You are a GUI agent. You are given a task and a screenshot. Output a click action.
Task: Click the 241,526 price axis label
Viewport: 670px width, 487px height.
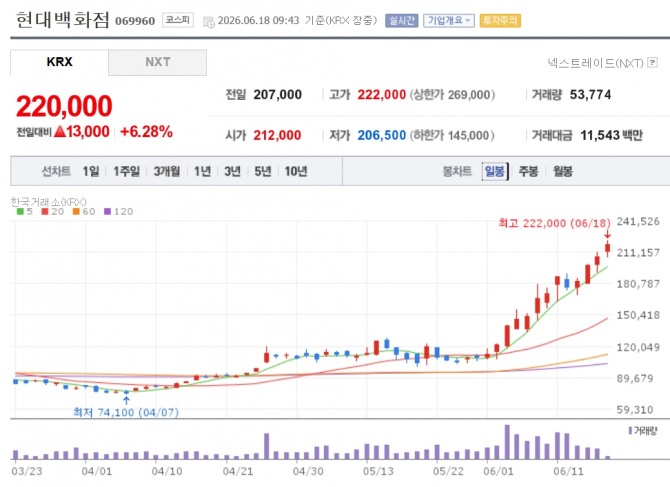coord(638,221)
